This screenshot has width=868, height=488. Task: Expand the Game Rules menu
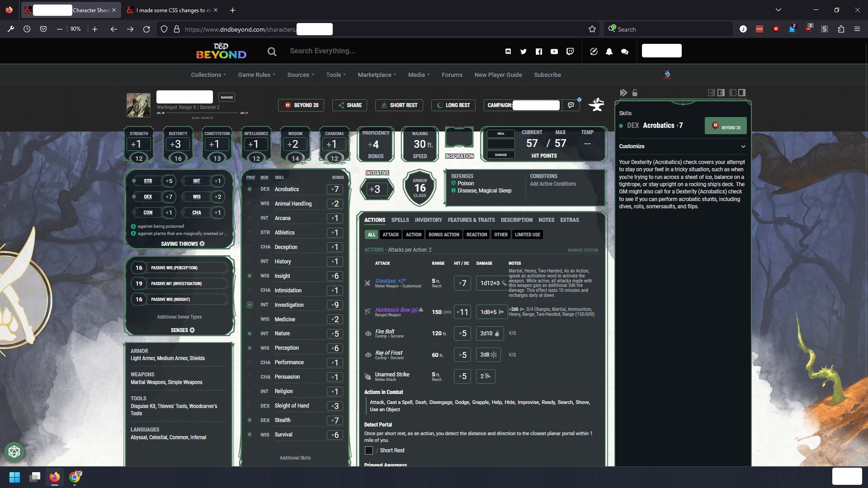pyautogui.click(x=256, y=75)
